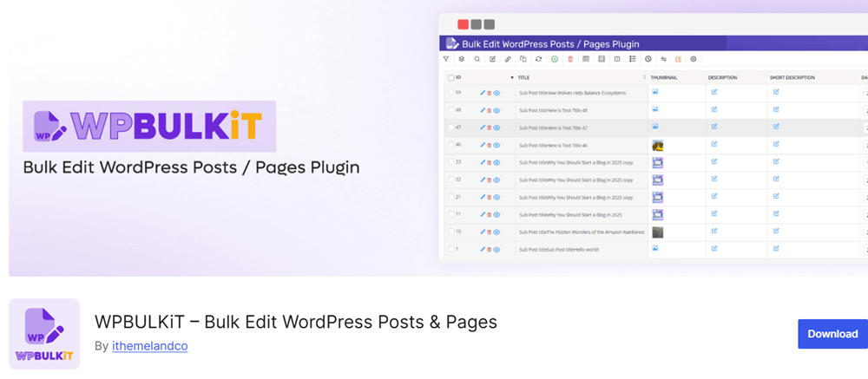
Task: Delete post 46 using its trash icon
Action: click(x=490, y=145)
